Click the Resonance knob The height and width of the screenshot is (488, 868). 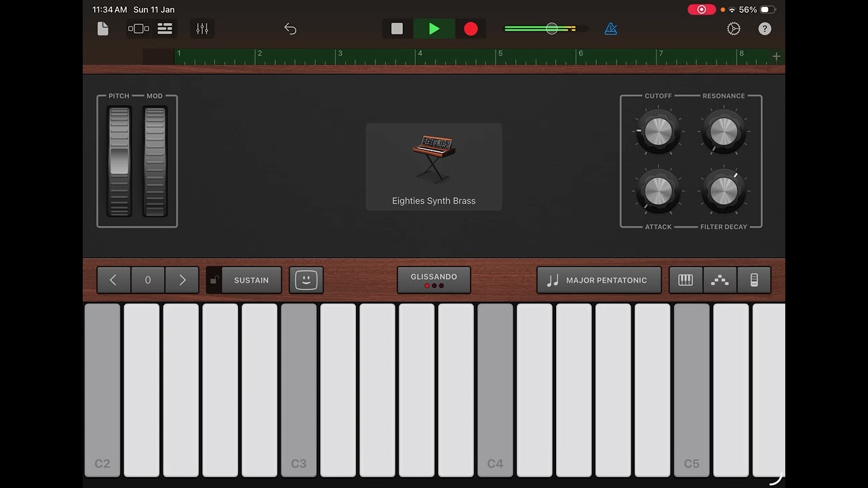pyautogui.click(x=724, y=131)
